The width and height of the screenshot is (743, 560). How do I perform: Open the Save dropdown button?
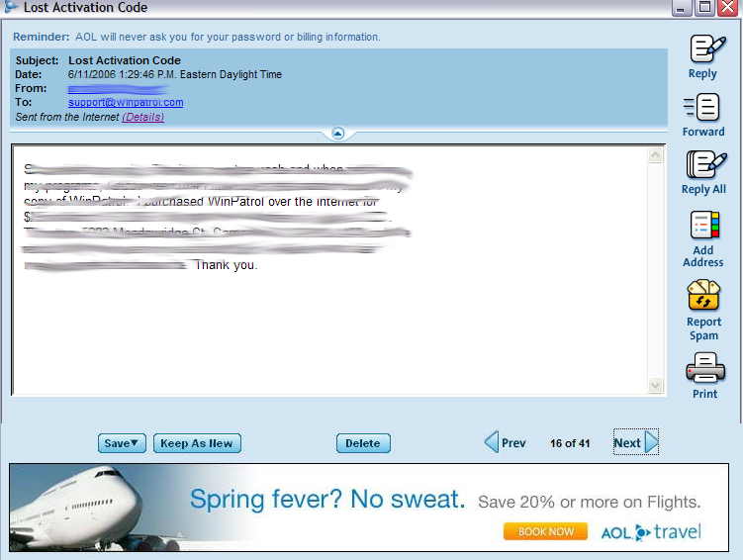(122, 443)
